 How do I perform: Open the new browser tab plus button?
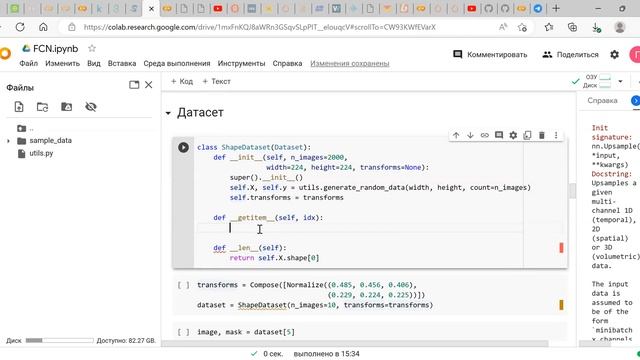pyautogui.click(x=556, y=8)
